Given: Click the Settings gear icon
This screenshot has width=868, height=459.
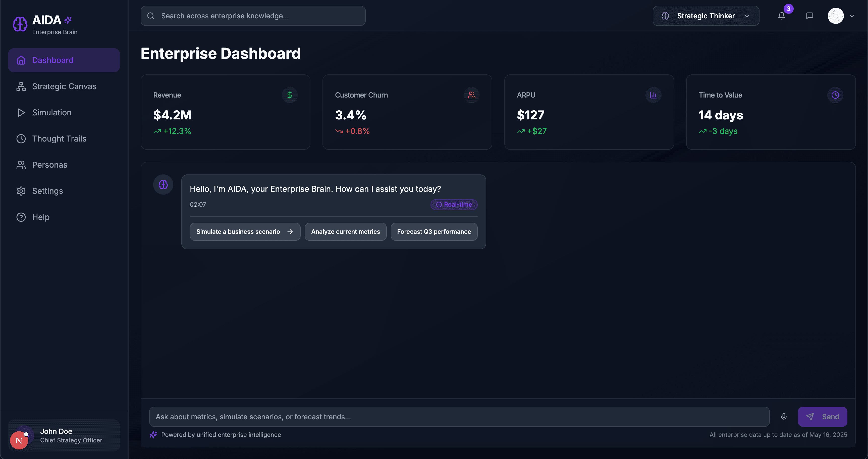Looking at the screenshot, I should point(21,191).
